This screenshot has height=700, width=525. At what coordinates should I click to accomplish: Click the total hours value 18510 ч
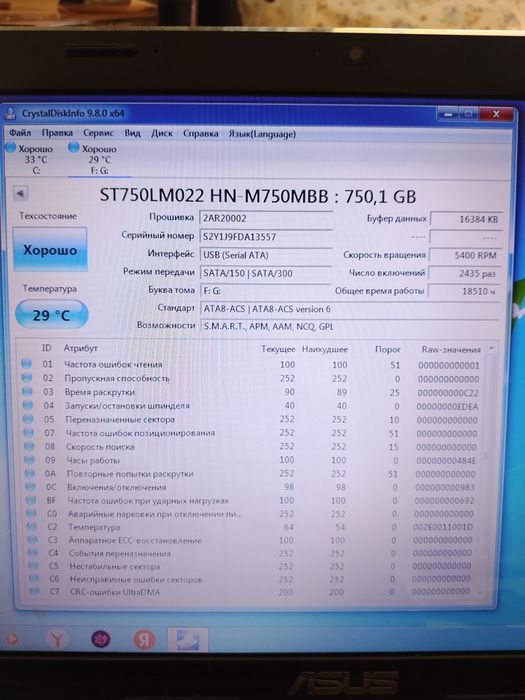pyautogui.click(x=464, y=291)
